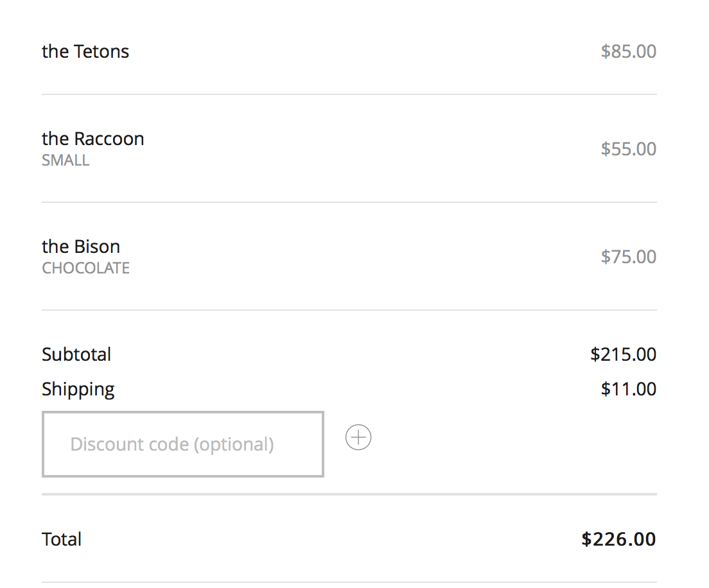Image resolution: width=709 pixels, height=588 pixels.
Task: Select the SMALL variant label under Raccoon
Action: click(x=66, y=160)
